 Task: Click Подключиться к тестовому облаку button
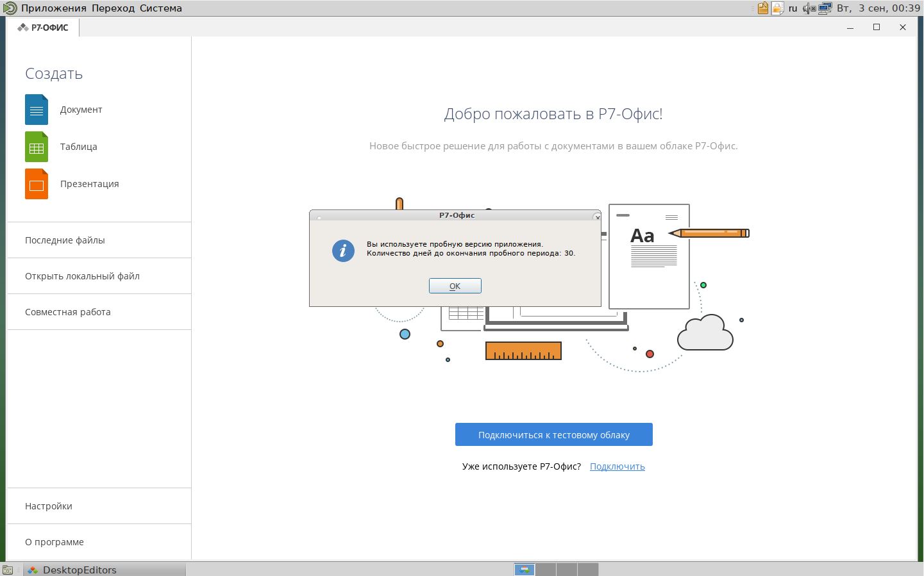pyautogui.click(x=553, y=434)
